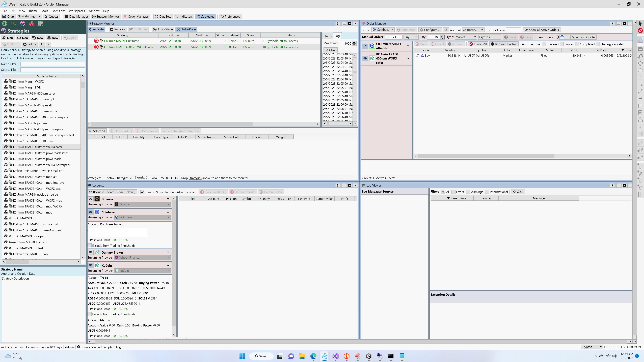
Task: Toggle Streaming Last Price Updates checkbox
Action: point(142,192)
